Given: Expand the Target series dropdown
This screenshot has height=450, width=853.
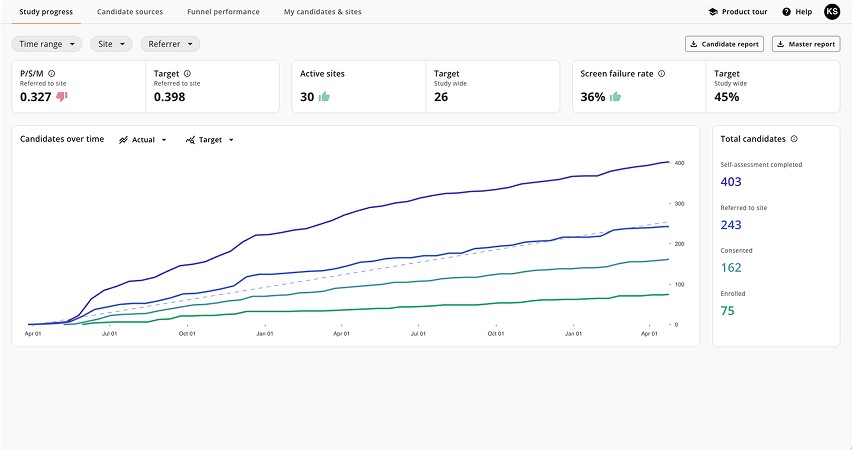Looking at the screenshot, I should (210, 140).
